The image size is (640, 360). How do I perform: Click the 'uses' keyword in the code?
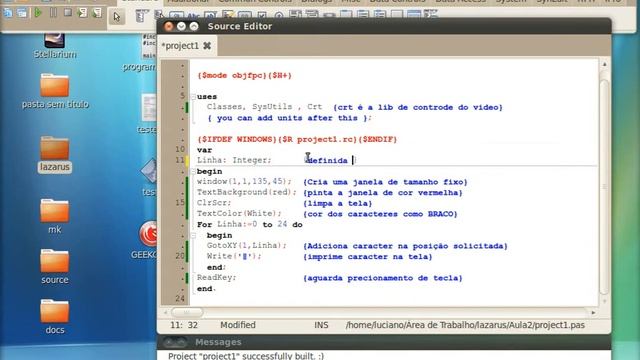tap(207, 97)
